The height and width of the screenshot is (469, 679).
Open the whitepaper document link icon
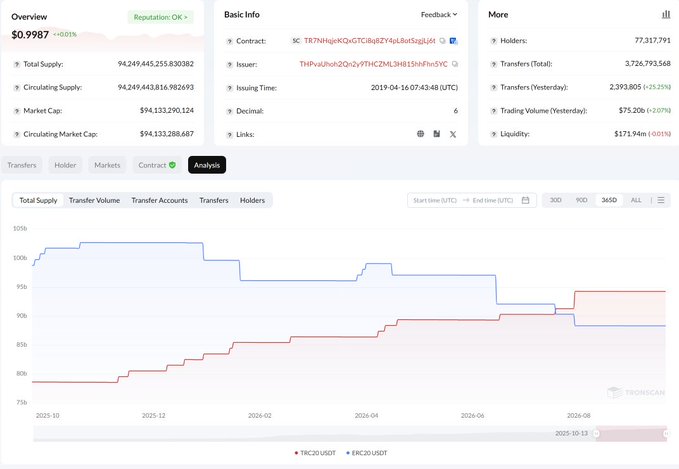436,134
